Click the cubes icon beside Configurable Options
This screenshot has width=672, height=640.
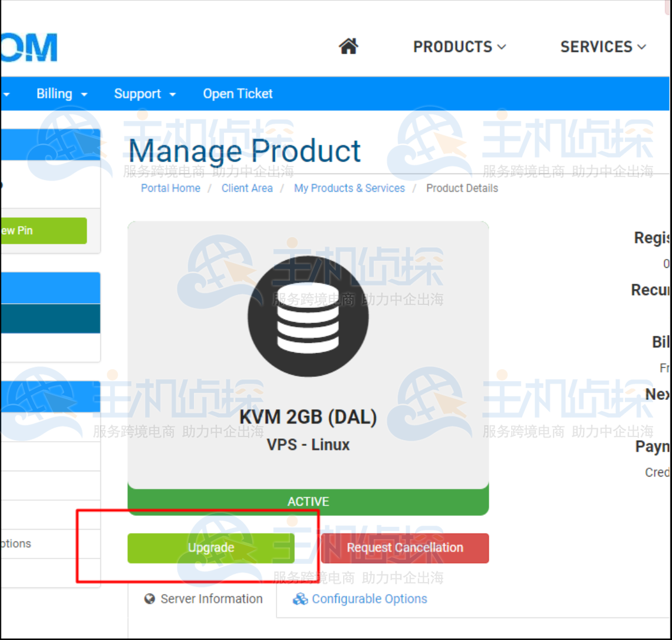pos(300,599)
